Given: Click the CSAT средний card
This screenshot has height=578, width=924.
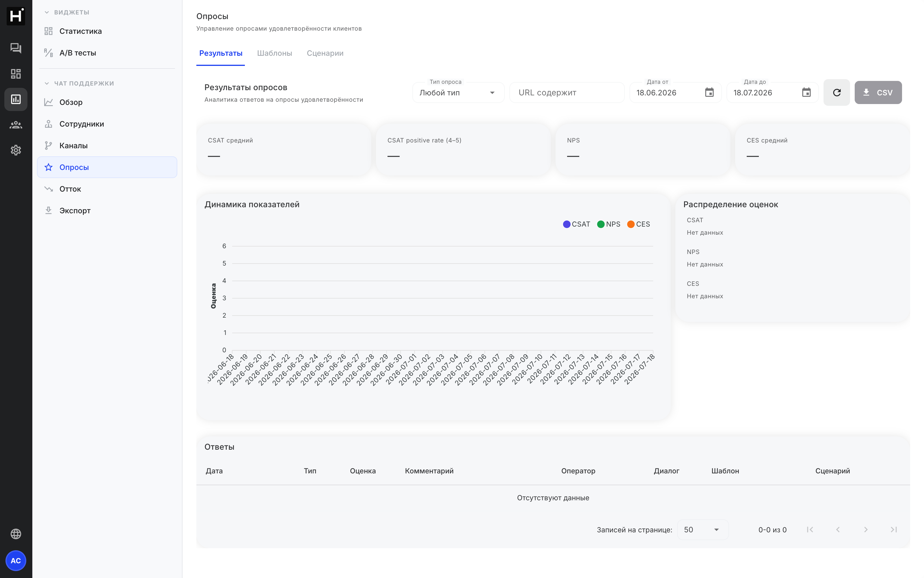Looking at the screenshot, I should coord(284,149).
